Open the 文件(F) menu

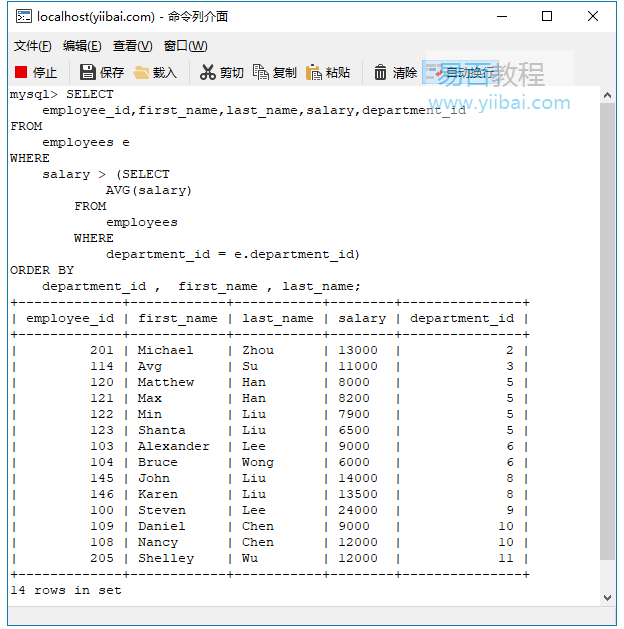tap(32, 46)
